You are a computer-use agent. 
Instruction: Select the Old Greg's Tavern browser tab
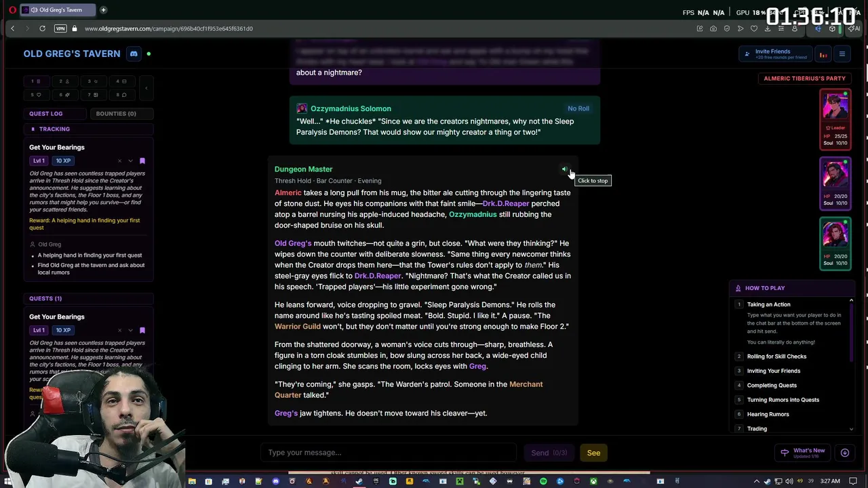pos(58,9)
